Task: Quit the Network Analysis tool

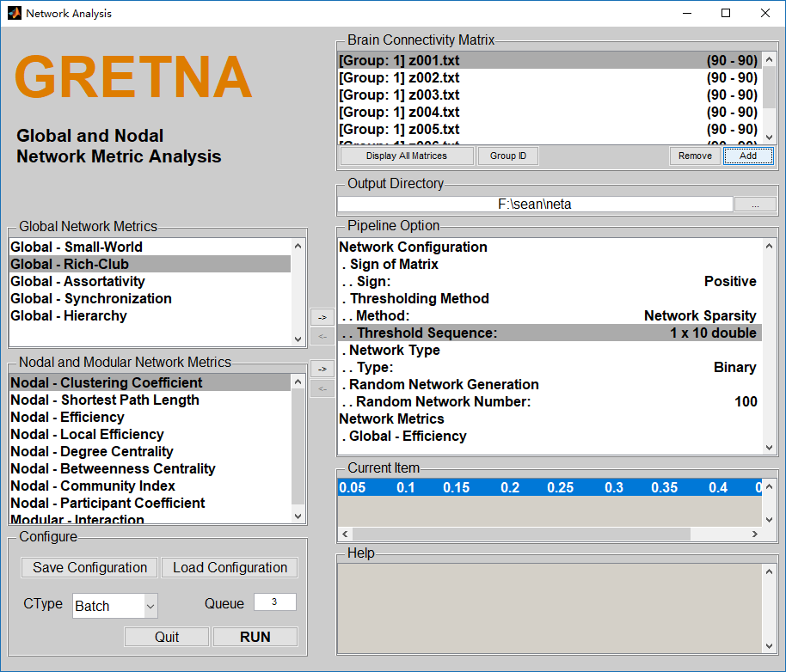Action: point(167,637)
